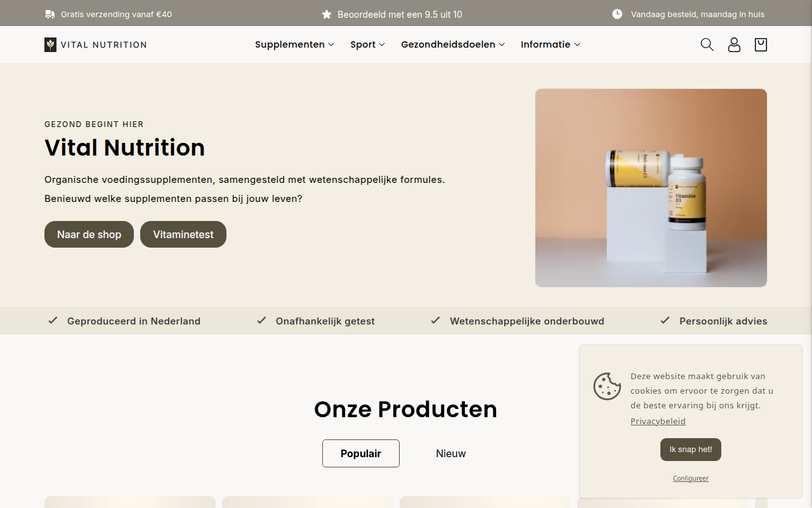Click the star rating icon in top bar
This screenshot has width=812, height=508.
pos(327,14)
